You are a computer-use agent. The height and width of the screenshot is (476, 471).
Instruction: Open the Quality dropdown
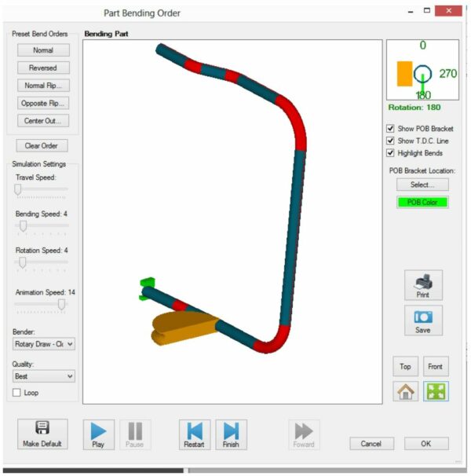pyautogui.click(x=44, y=376)
